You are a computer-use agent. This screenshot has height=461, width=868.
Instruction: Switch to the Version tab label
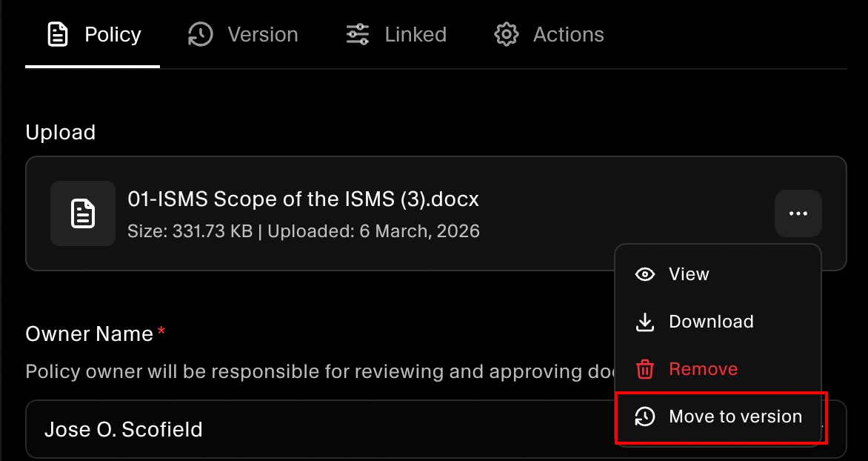[263, 35]
